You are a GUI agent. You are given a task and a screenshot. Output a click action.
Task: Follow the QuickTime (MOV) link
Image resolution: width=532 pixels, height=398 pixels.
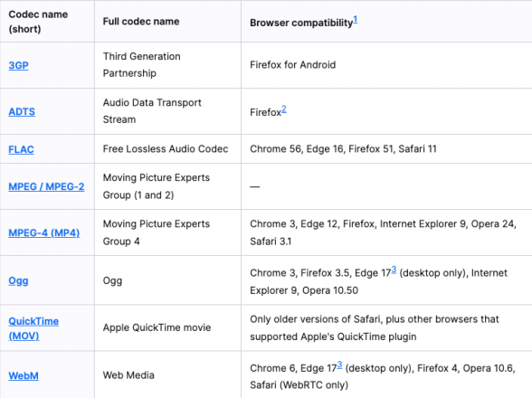33,328
